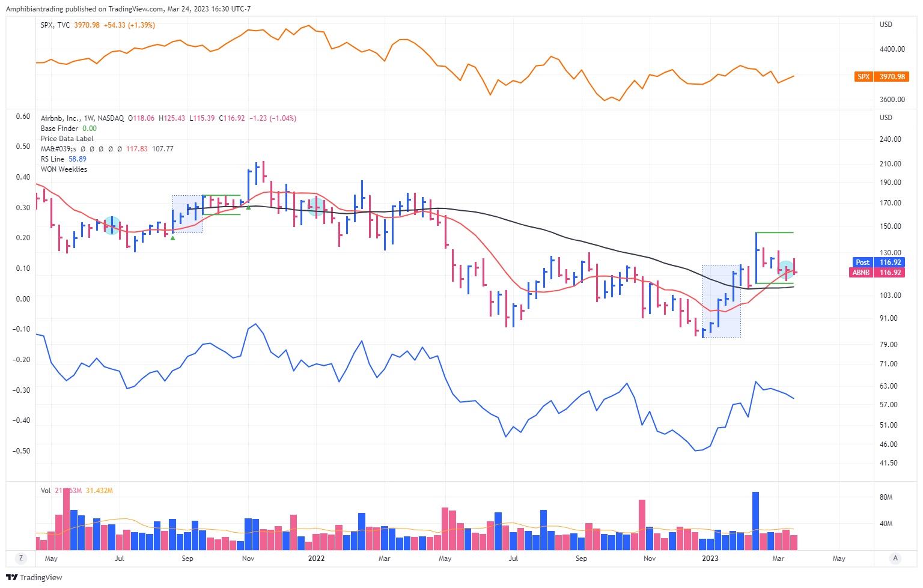This screenshot has height=588, width=923.
Task: Click the black MA value 107.77
Action: [x=163, y=149]
